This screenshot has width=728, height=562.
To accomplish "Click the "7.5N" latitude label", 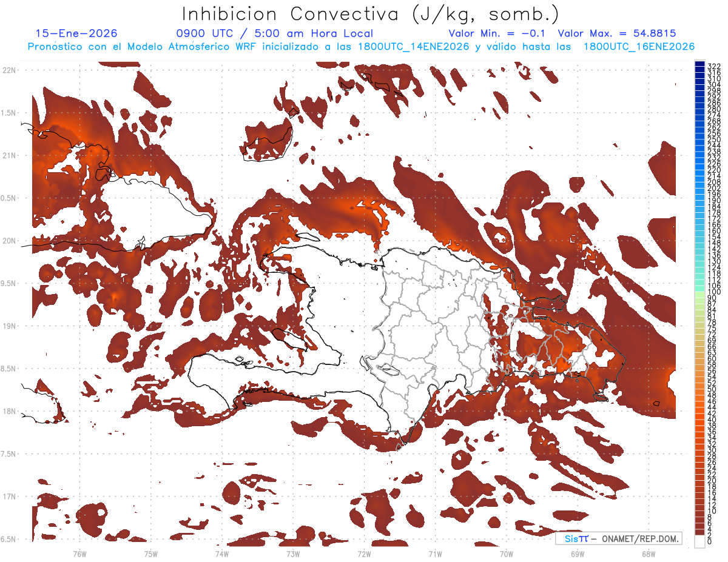I will (8, 454).
